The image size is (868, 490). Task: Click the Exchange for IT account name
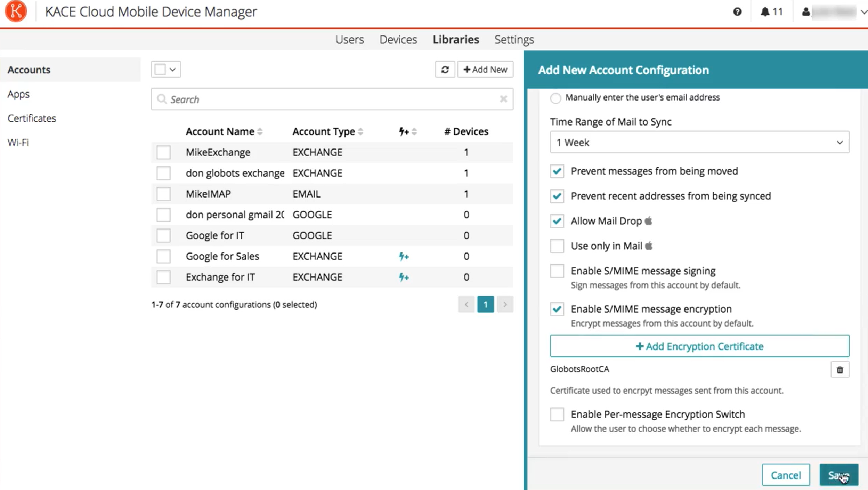[220, 277]
